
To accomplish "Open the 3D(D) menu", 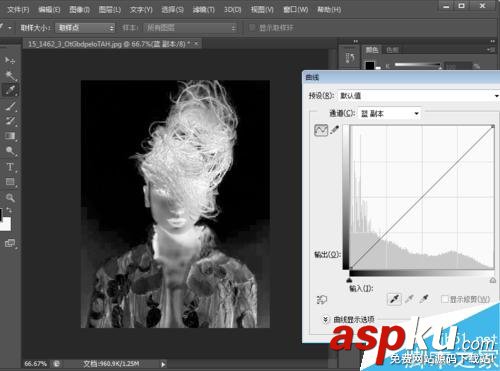I will click(x=232, y=9).
